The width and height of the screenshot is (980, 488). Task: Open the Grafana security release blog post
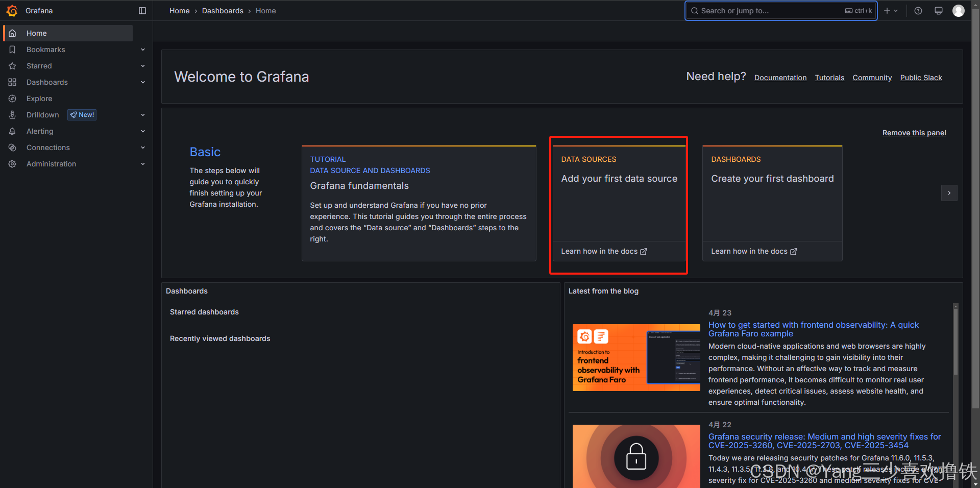click(825, 441)
